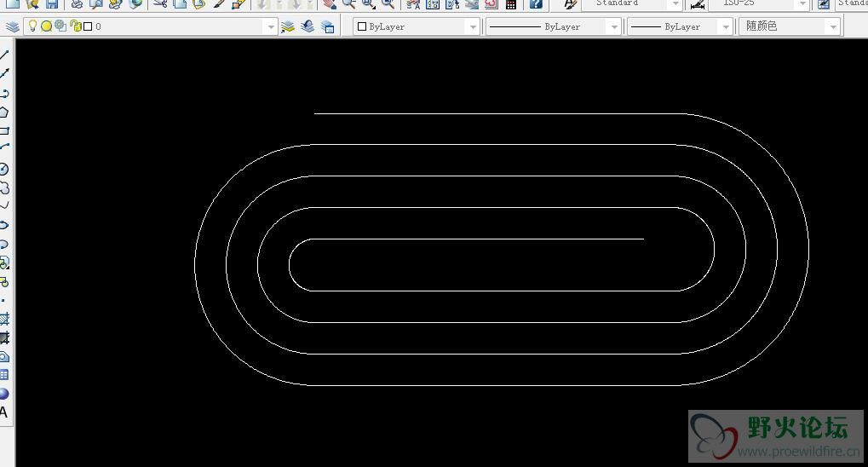
Task: Click the Plot printer icon
Action: point(77,4)
